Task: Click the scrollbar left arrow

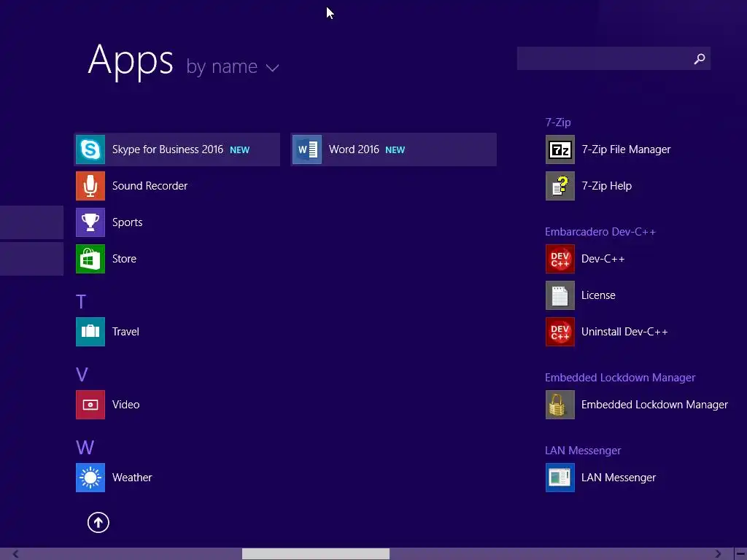Action: pos(15,554)
